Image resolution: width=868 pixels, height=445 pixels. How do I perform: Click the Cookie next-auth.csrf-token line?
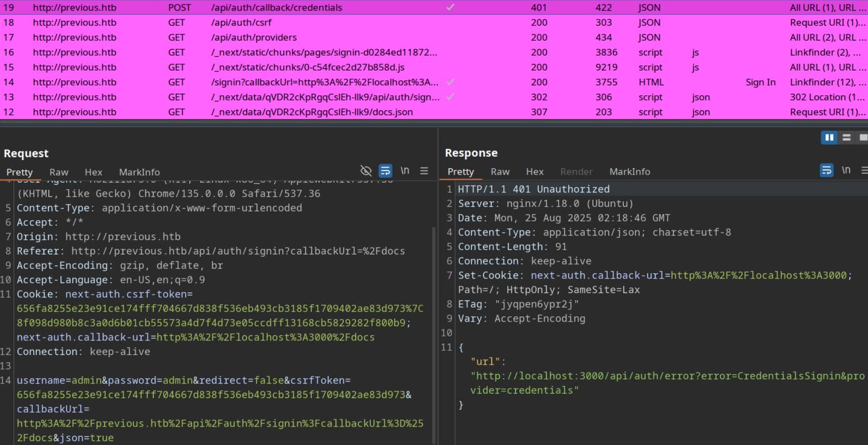click(x=104, y=294)
